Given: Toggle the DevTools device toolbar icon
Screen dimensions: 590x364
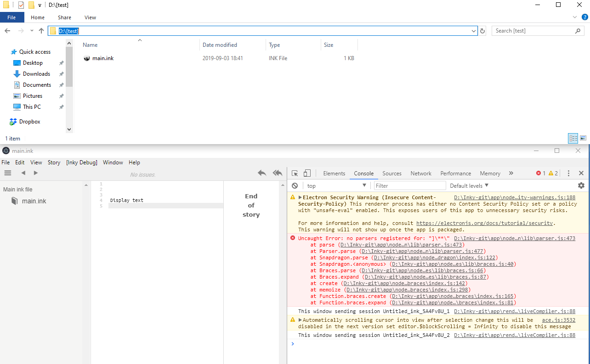Looking at the screenshot, I should [307, 173].
